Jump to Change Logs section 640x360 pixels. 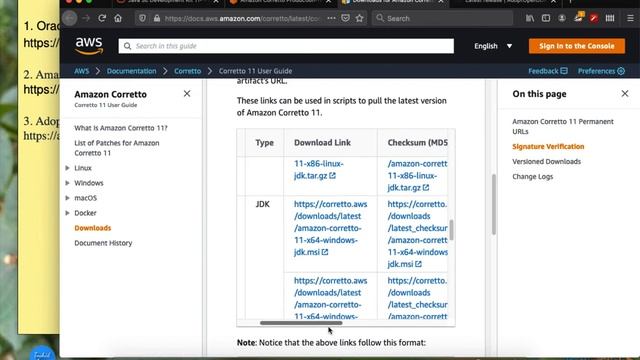click(533, 177)
